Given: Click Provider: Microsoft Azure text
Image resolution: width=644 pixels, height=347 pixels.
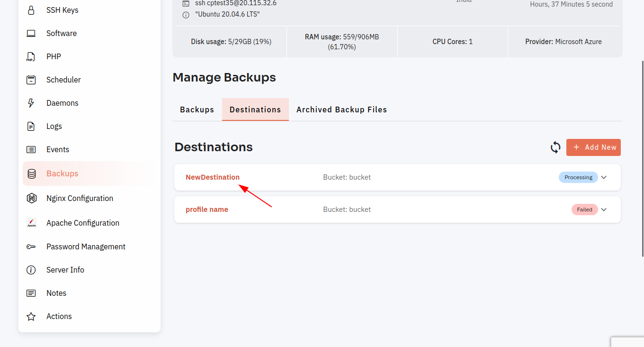Looking at the screenshot, I should click(x=563, y=42).
